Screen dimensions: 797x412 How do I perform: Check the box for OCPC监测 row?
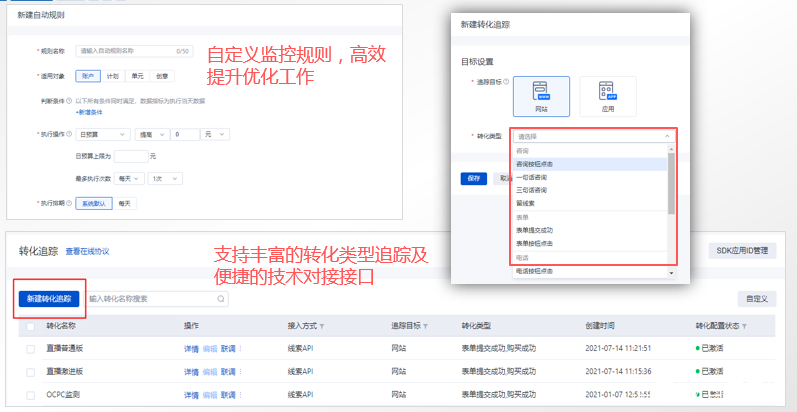pos(31,396)
